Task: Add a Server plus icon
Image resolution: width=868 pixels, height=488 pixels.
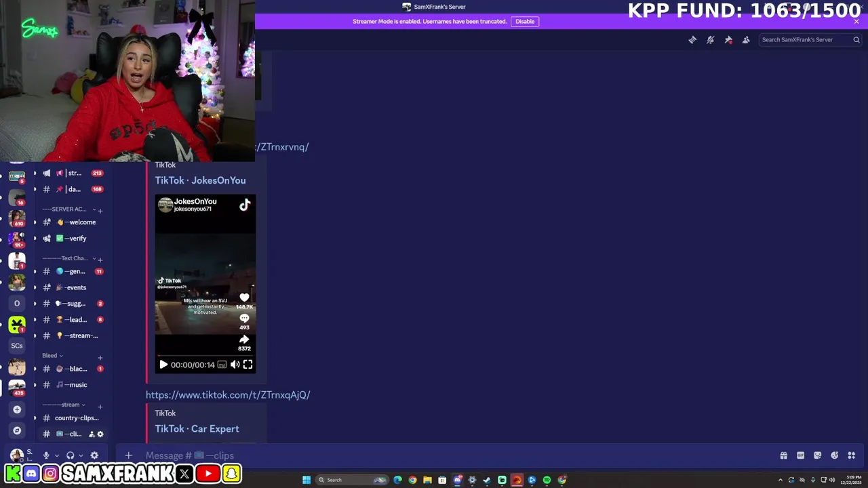Action: (17, 409)
